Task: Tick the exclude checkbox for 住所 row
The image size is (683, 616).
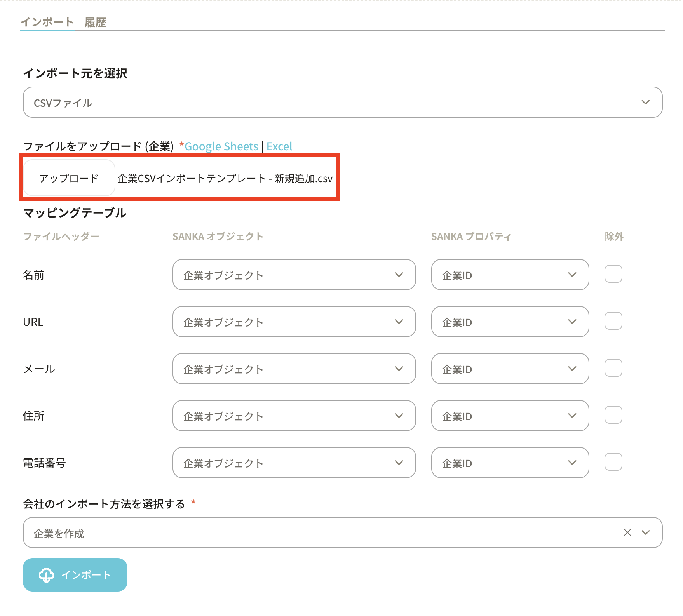Action: [x=613, y=415]
